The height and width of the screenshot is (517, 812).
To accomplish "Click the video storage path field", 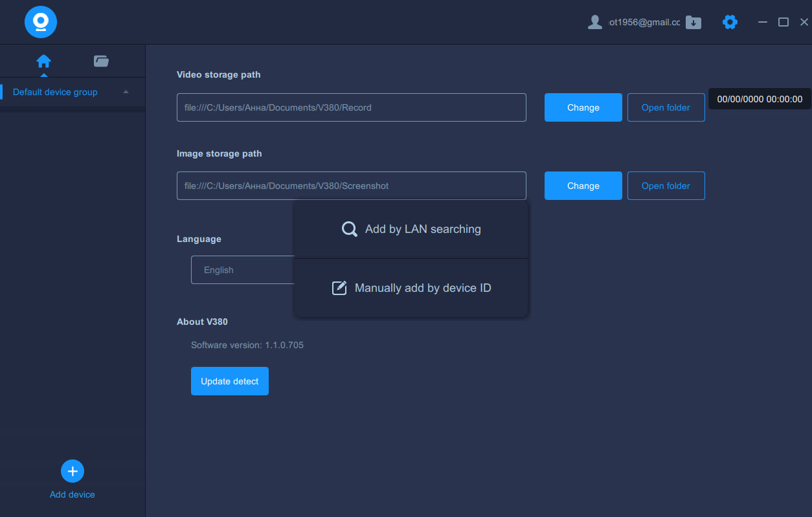I will pos(351,107).
